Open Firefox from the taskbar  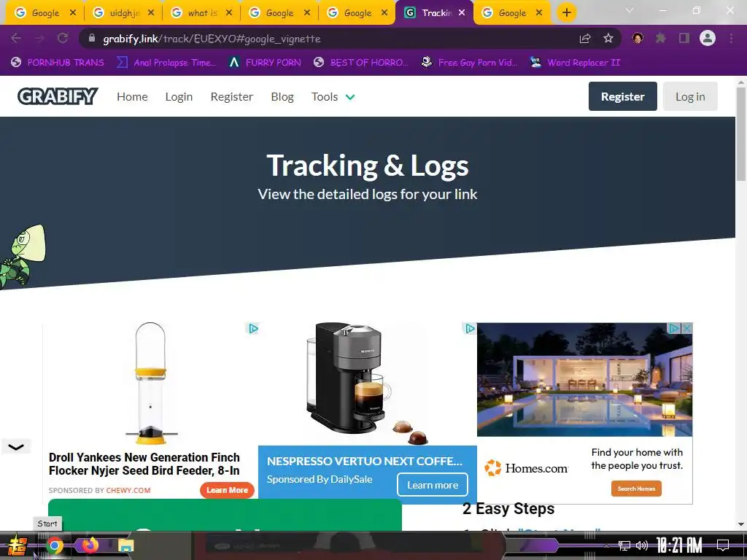[90, 545]
